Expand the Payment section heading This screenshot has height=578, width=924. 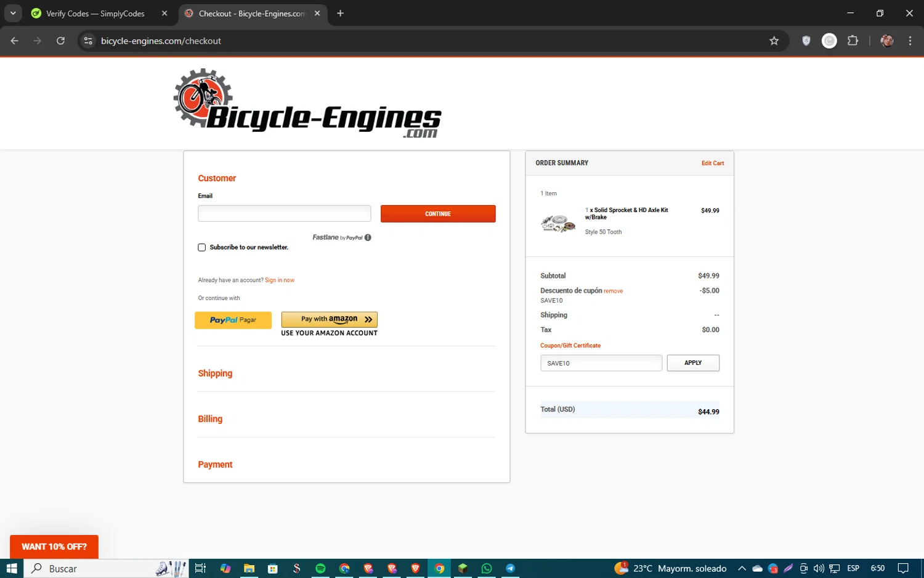[x=215, y=465]
